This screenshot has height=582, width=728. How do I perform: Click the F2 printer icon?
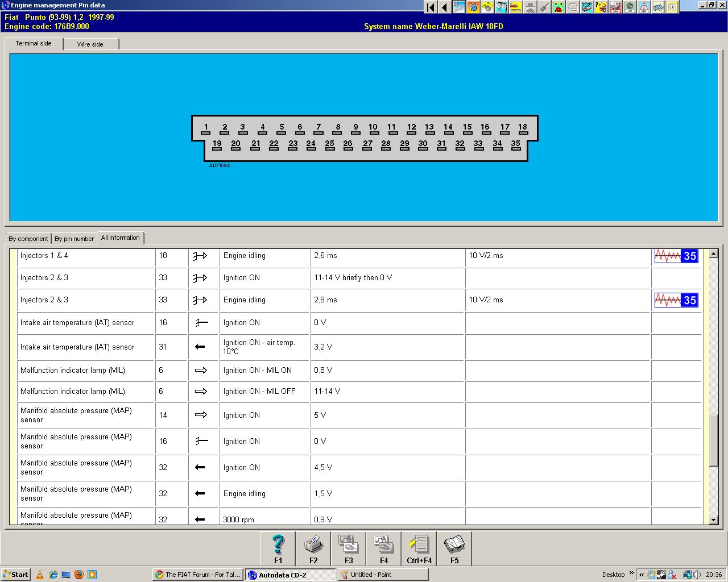[313, 548]
